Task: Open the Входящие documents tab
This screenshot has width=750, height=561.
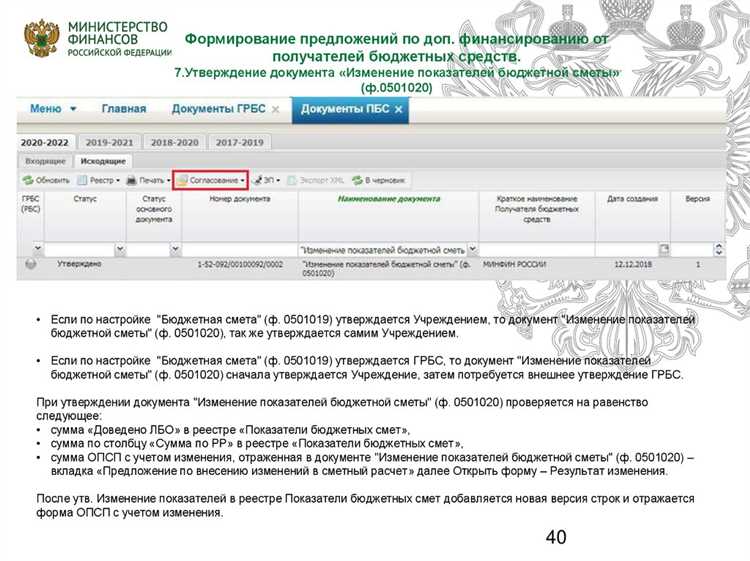Action: point(45,161)
